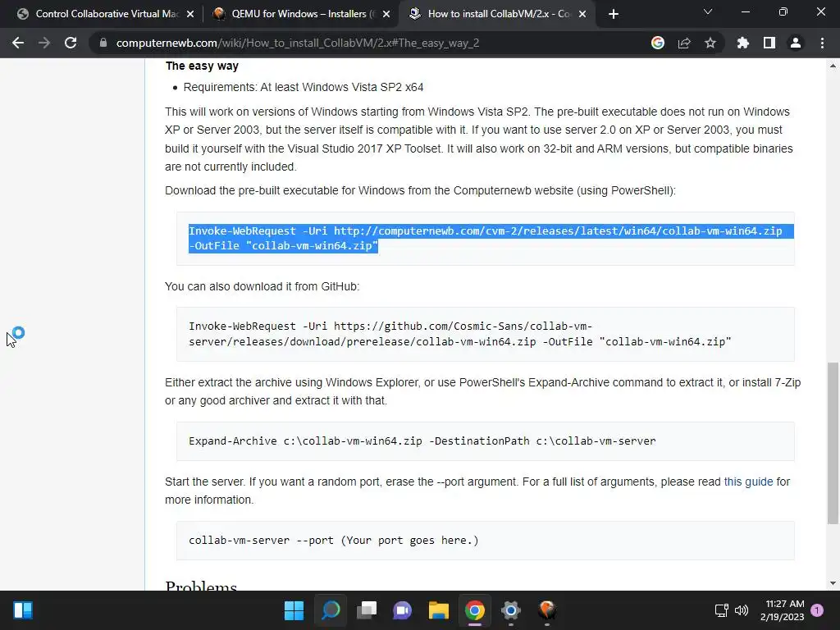Bookmark this tab with the star
The image size is (840, 630).
710,43
